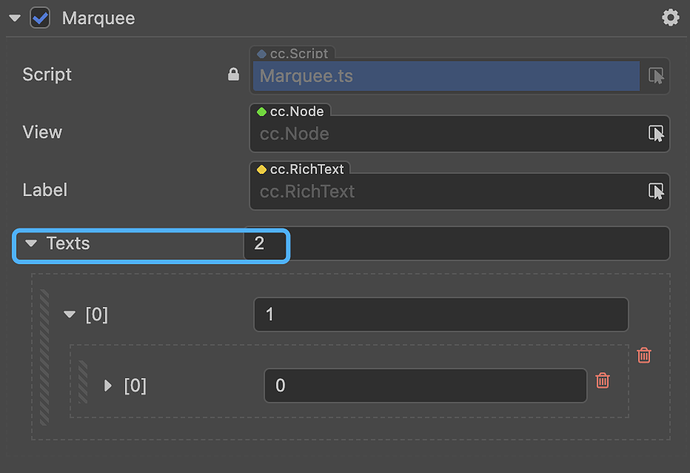The height and width of the screenshot is (473, 690).
Task: Click the Texts array length field
Action: pyautogui.click(x=265, y=244)
